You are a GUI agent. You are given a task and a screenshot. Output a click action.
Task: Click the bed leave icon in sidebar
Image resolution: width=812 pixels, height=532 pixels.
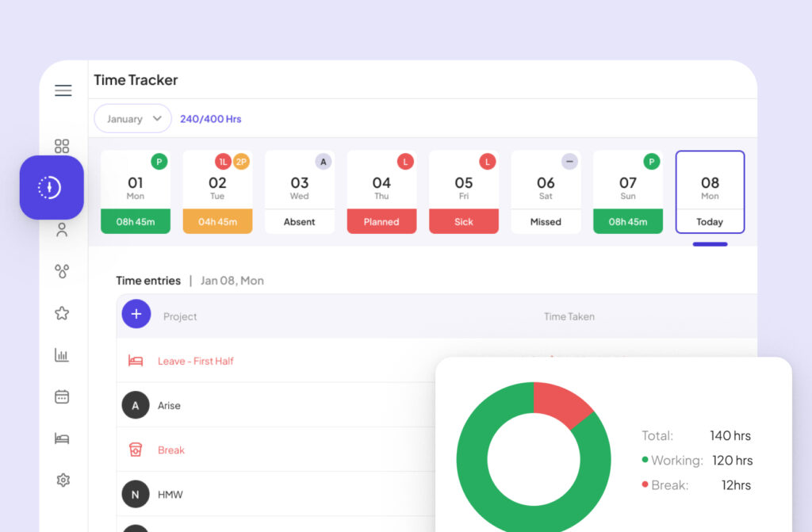[62, 438]
